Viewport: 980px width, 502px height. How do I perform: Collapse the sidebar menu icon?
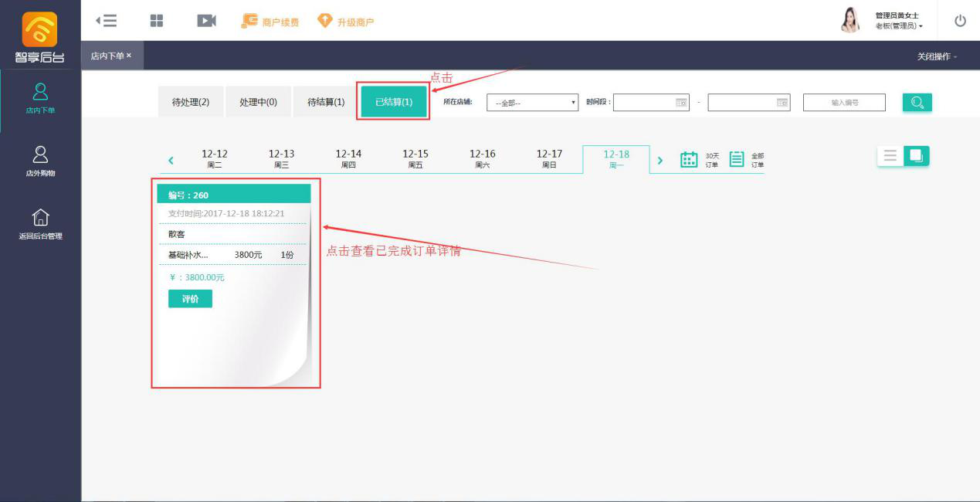click(x=107, y=21)
